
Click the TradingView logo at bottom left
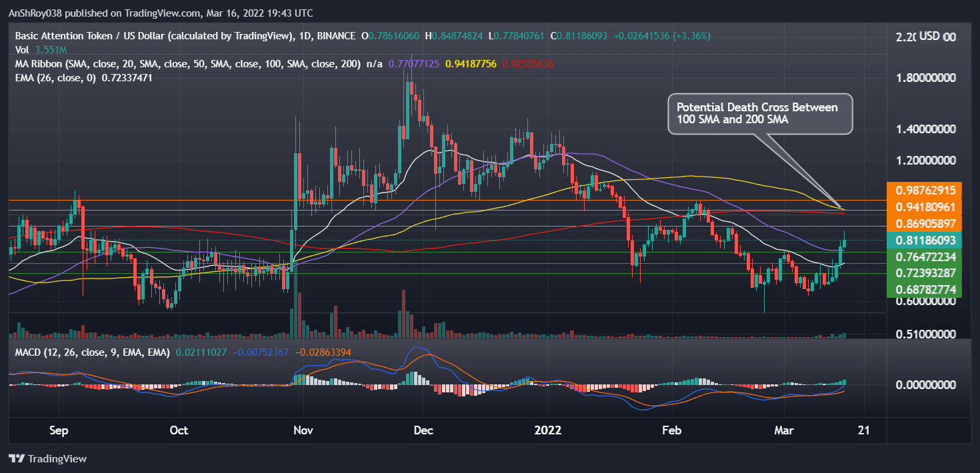pyautogui.click(x=47, y=459)
